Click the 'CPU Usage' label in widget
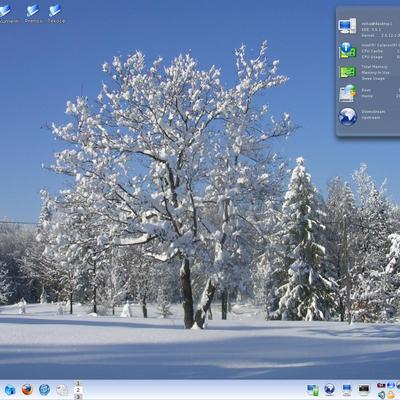Image resolution: width=400 pixels, height=400 pixels. (x=372, y=57)
